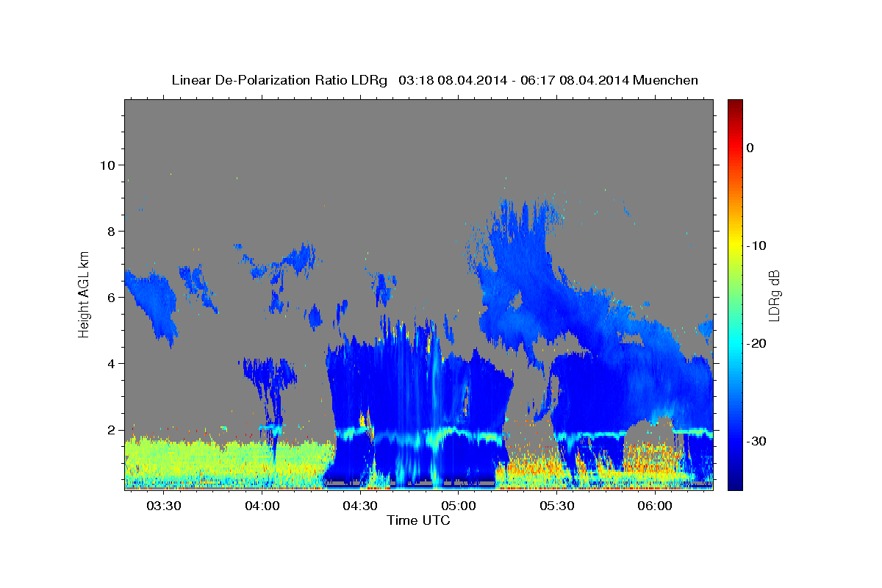The height and width of the screenshot is (588, 882).
Task: Click the '05:00' time tick label
Action: pyautogui.click(x=459, y=506)
